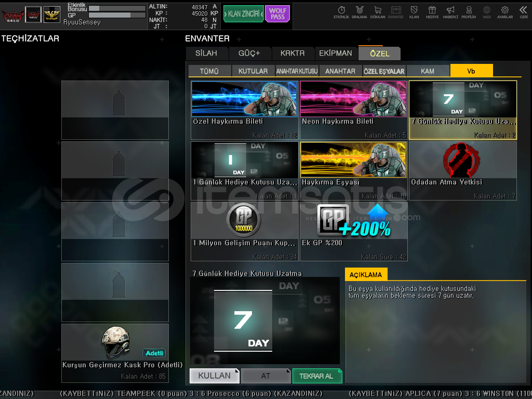Select the fourth empty spray equipment slot

point(115,292)
